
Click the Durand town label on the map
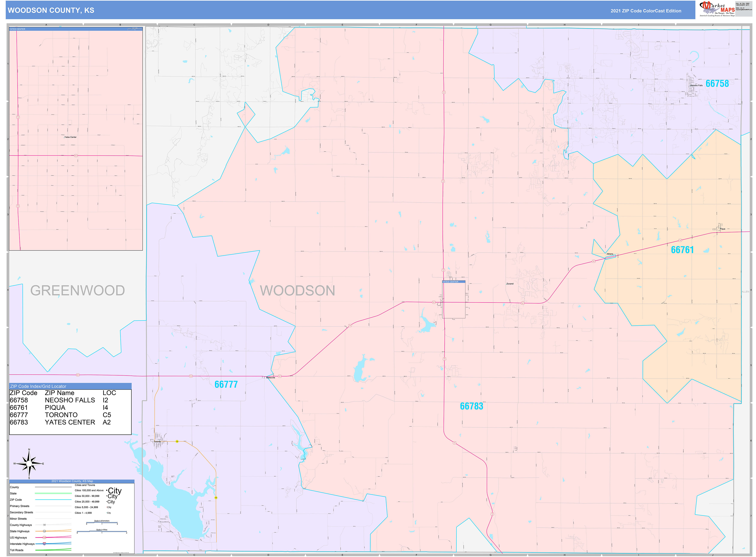click(x=510, y=284)
